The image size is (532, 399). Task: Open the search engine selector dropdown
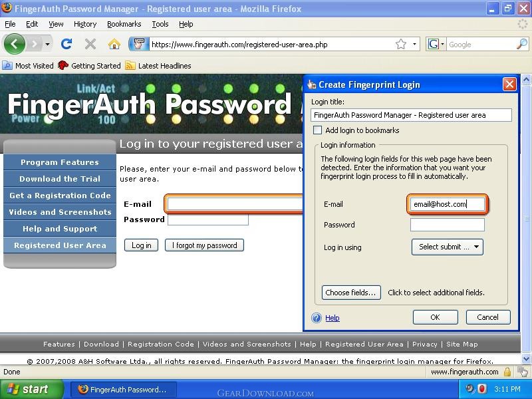point(436,44)
